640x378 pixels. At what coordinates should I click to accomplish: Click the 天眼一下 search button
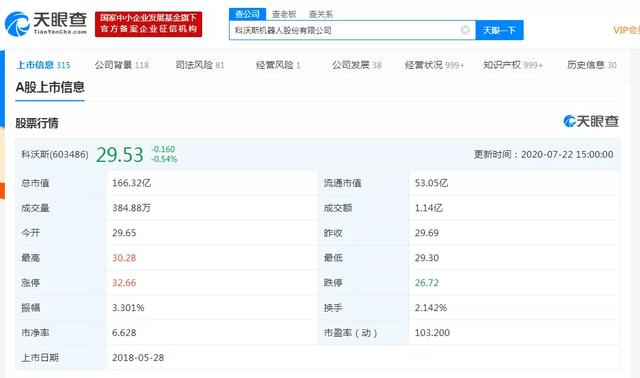click(500, 30)
